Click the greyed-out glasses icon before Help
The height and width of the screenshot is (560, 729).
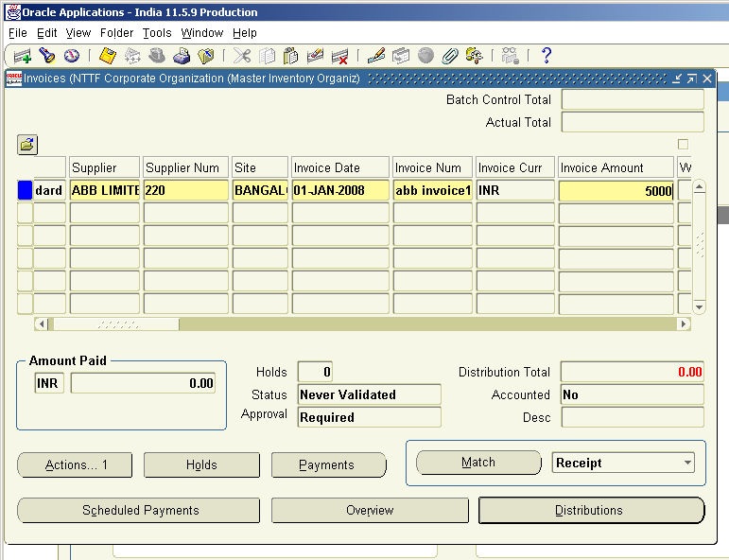click(x=510, y=56)
